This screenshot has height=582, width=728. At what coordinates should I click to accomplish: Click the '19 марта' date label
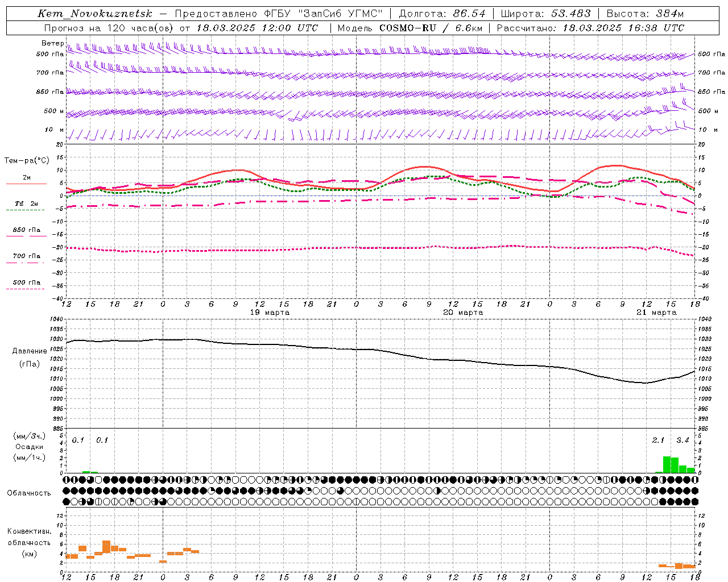coord(270,313)
